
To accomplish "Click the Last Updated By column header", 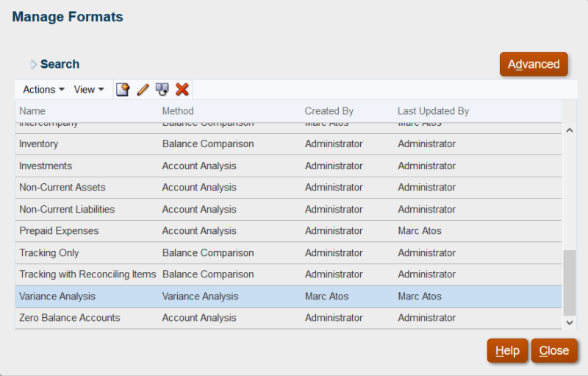I will [433, 111].
